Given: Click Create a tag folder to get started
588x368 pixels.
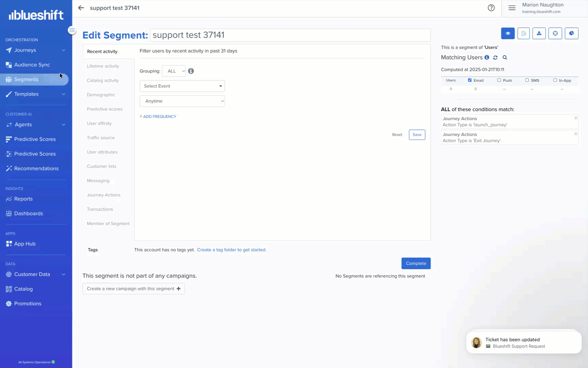Looking at the screenshot, I should click(x=232, y=250).
